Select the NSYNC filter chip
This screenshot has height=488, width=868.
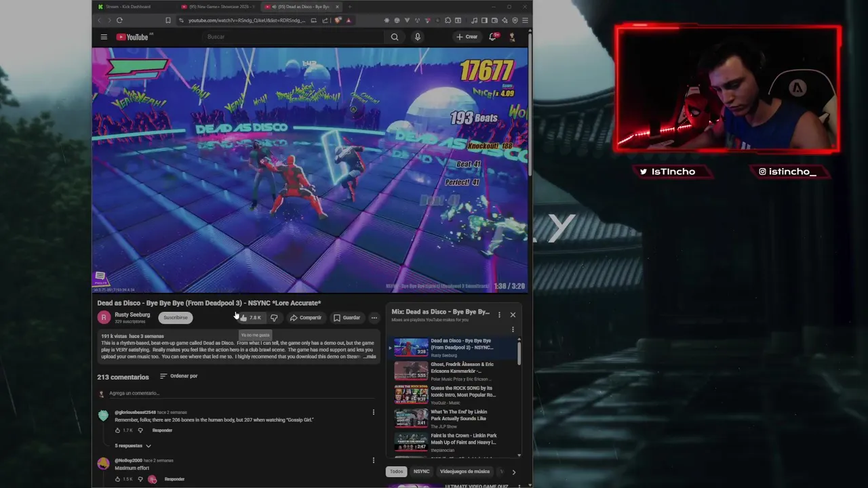point(422,472)
